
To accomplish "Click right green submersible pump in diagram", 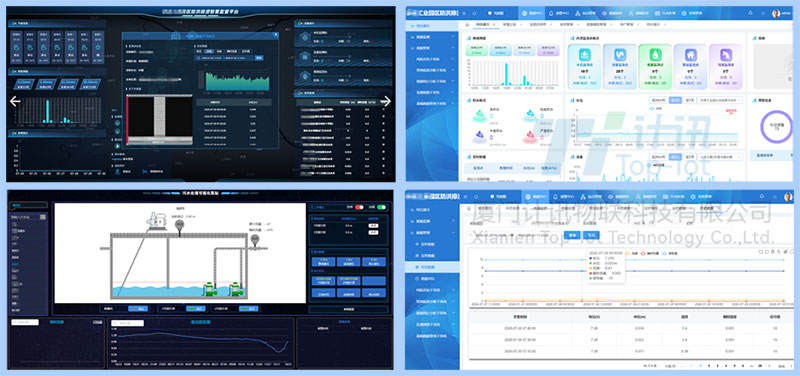I will pyautogui.click(x=235, y=289).
